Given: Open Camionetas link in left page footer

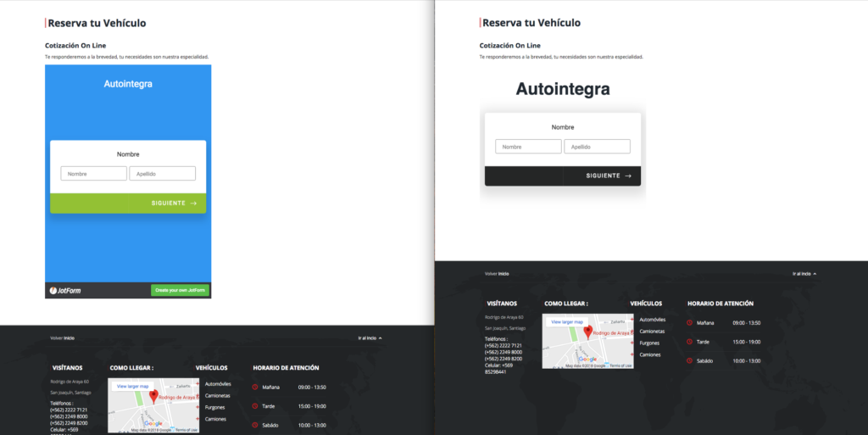Looking at the screenshot, I should [x=218, y=396].
